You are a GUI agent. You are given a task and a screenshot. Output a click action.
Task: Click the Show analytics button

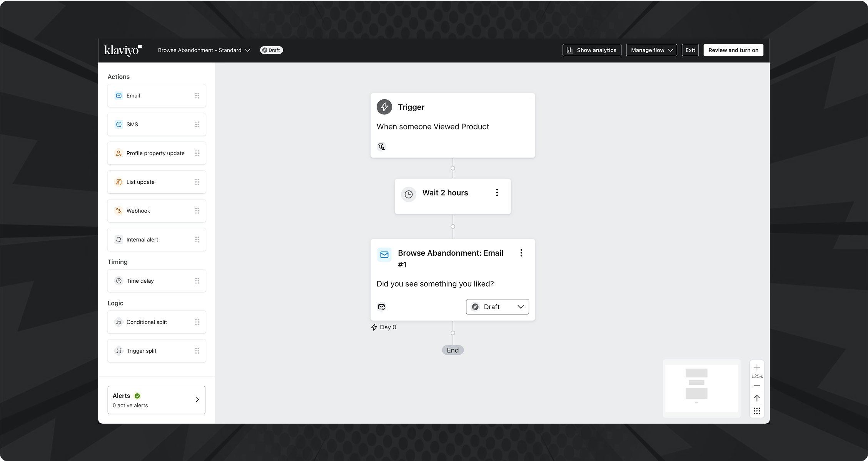click(591, 50)
